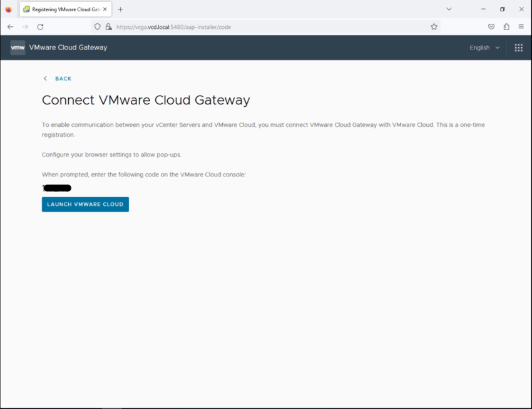View site connection security via the lock icon

coord(108,26)
